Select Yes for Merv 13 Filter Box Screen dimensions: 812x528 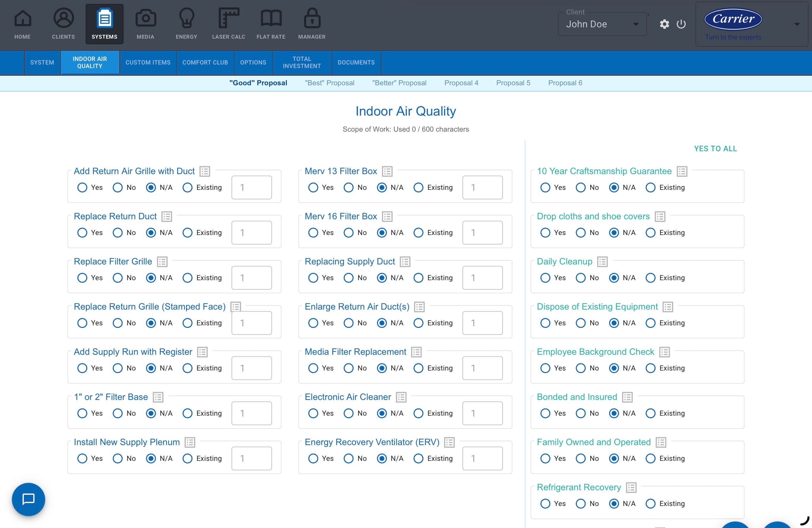tap(313, 187)
